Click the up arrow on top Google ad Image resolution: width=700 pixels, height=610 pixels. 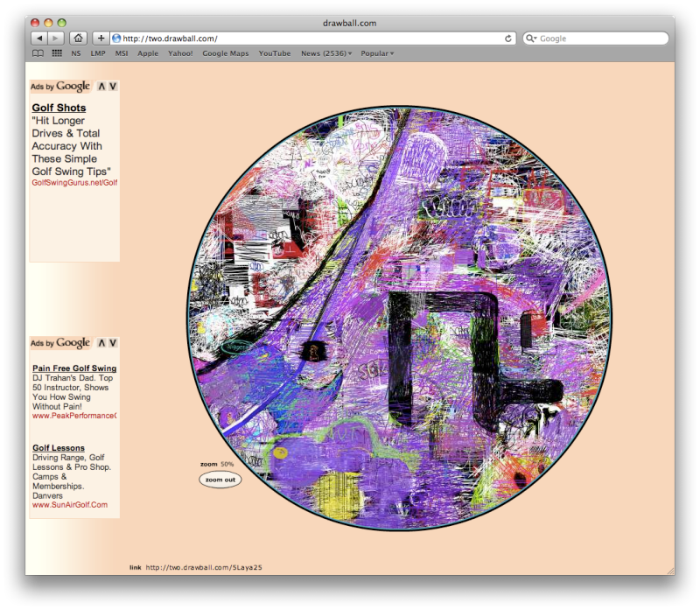pyautogui.click(x=101, y=87)
